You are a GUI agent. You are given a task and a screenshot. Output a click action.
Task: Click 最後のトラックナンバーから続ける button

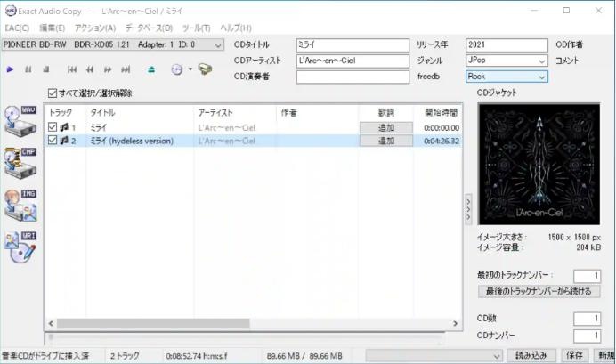pyautogui.click(x=539, y=291)
